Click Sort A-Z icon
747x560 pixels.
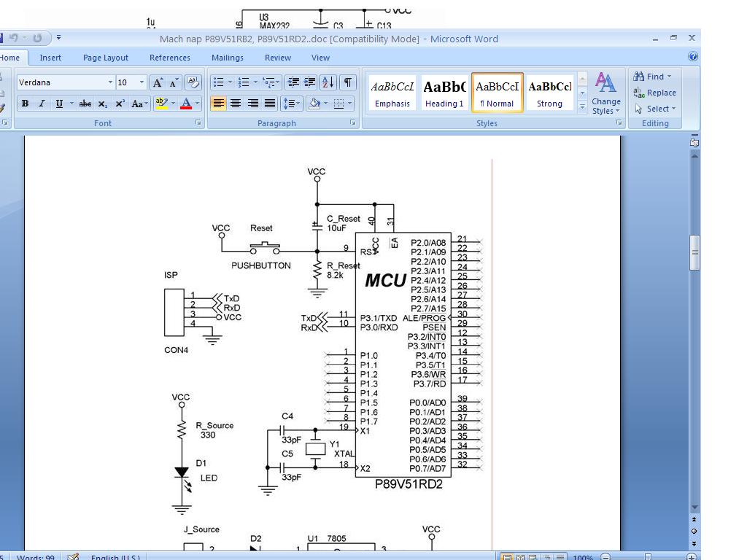click(x=328, y=82)
